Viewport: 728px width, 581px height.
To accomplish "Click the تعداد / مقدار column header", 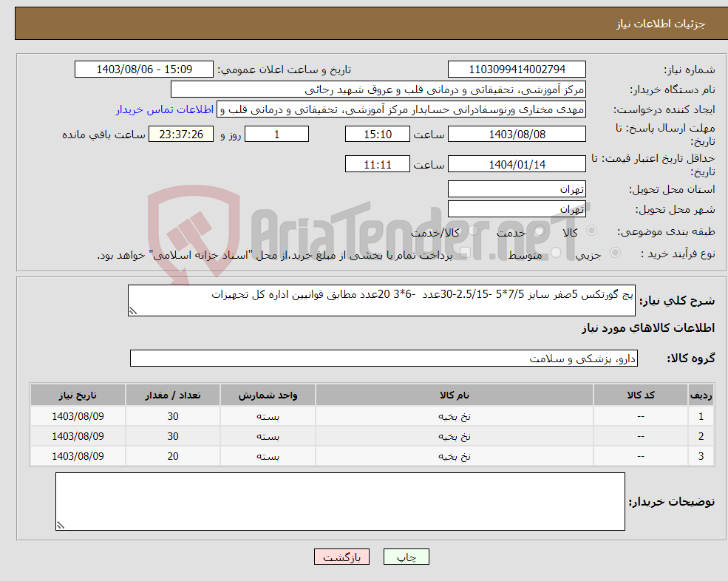I will [x=173, y=395].
